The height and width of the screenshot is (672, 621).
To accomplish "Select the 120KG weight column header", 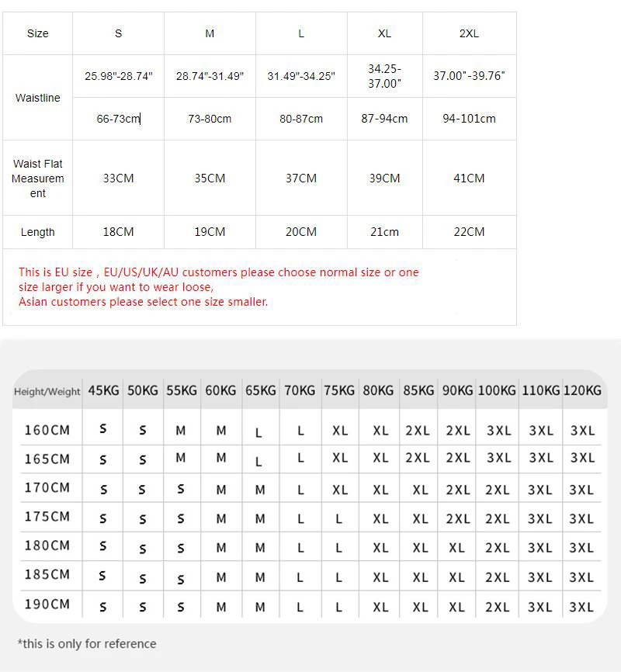I will tap(582, 390).
